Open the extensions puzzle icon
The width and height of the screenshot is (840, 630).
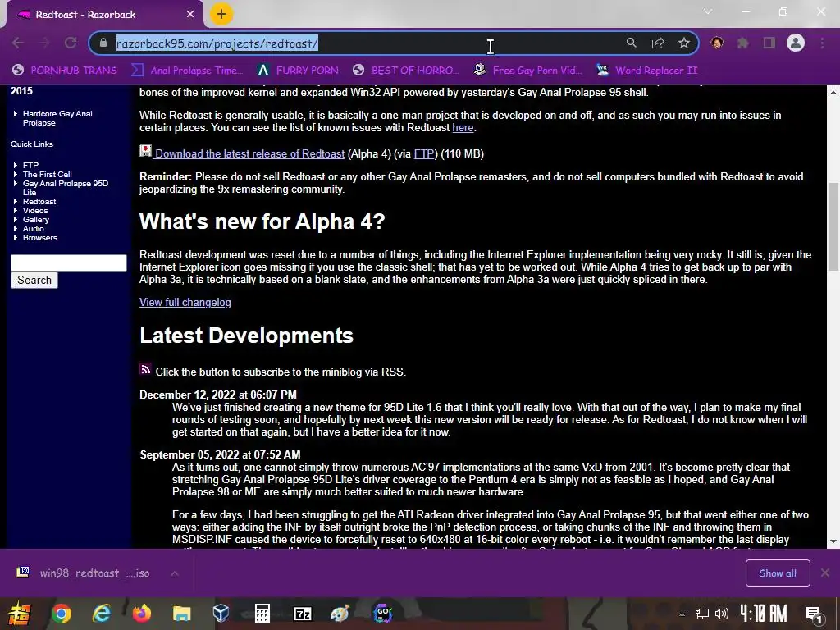coord(743,43)
